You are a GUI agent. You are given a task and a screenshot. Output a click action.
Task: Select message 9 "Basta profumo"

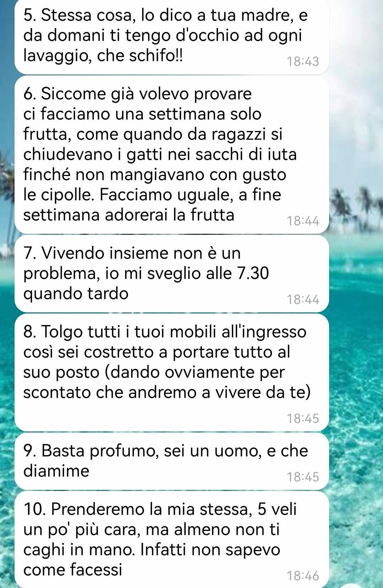pyautogui.click(x=172, y=462)
